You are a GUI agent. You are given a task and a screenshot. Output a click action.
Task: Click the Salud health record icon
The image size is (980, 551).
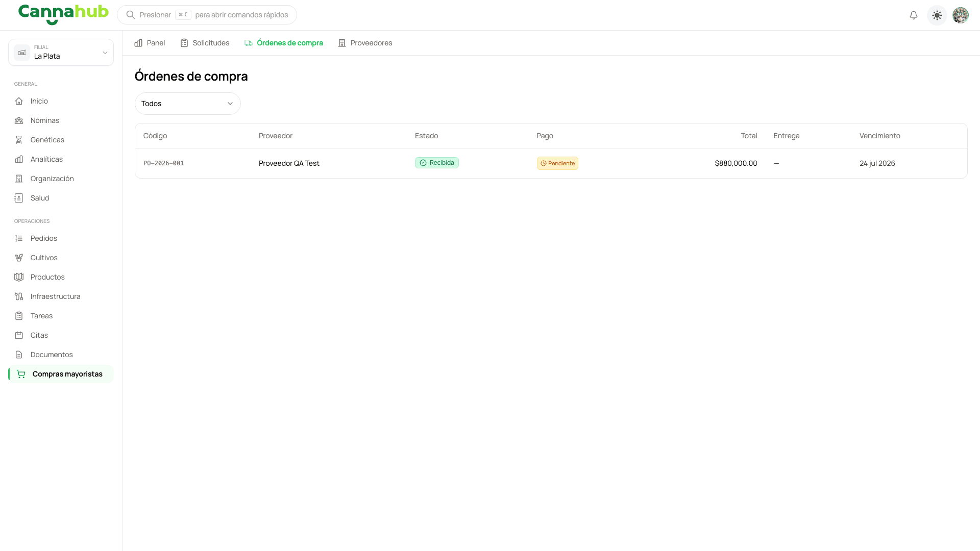tap(19, 198)
